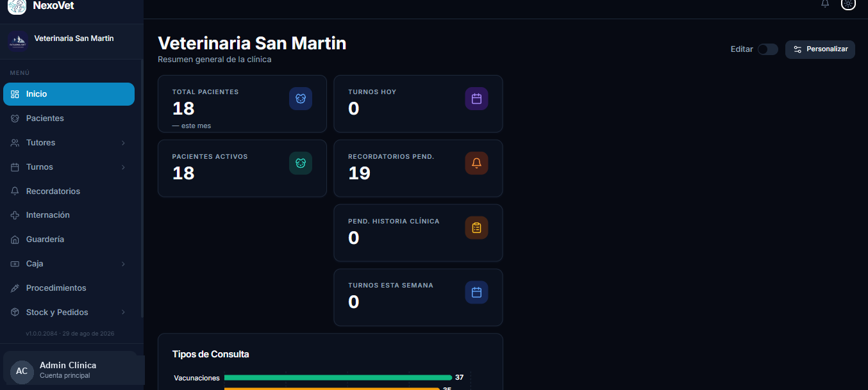Viewport: 868px width, 390px height.
Task: Click the NexoVet brand name
Action: pos(54,5)
